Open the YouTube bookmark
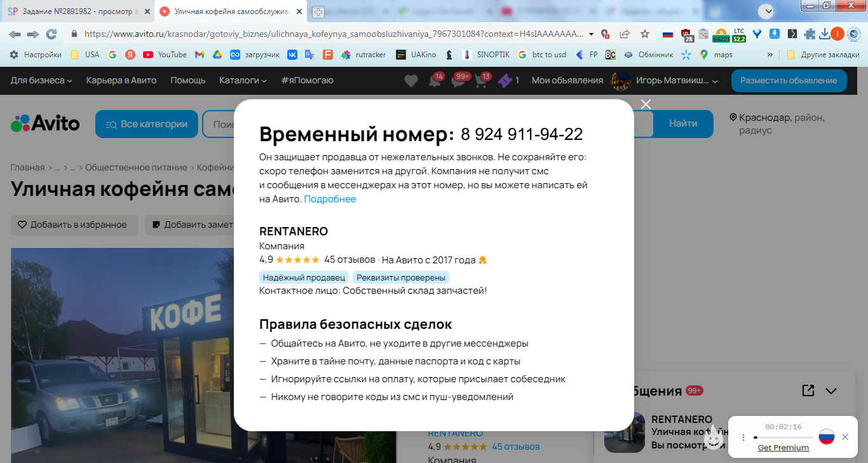The height and width of the screenshot is (463, 868). point(165,55)
